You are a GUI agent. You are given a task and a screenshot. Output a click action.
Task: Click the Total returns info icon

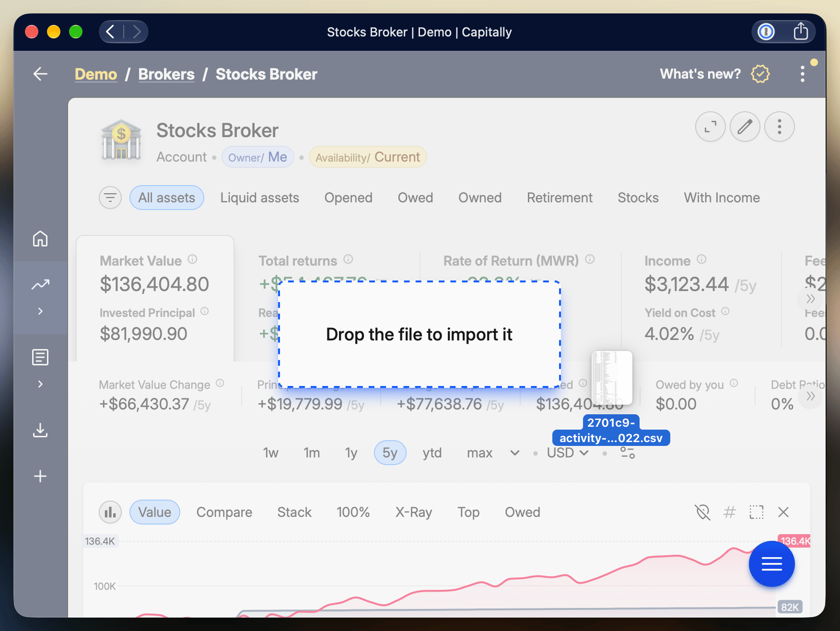coord(348,259)
